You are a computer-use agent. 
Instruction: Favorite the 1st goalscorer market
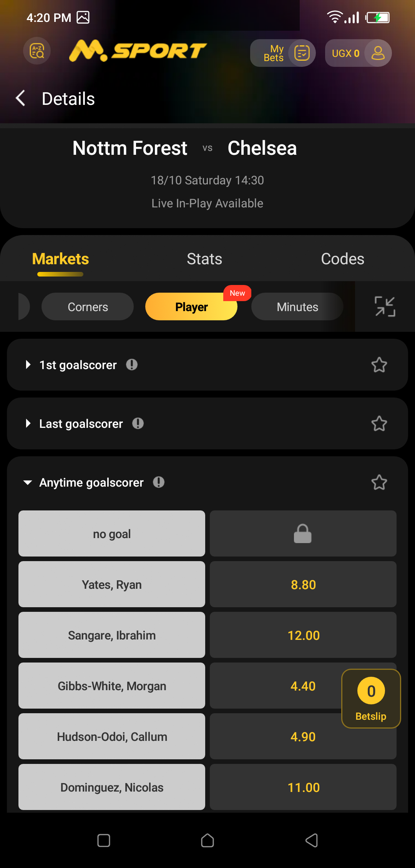(x=379, y=365)
